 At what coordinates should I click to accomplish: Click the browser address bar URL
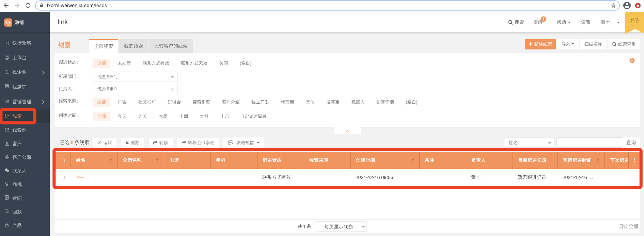tap(77, 5)
